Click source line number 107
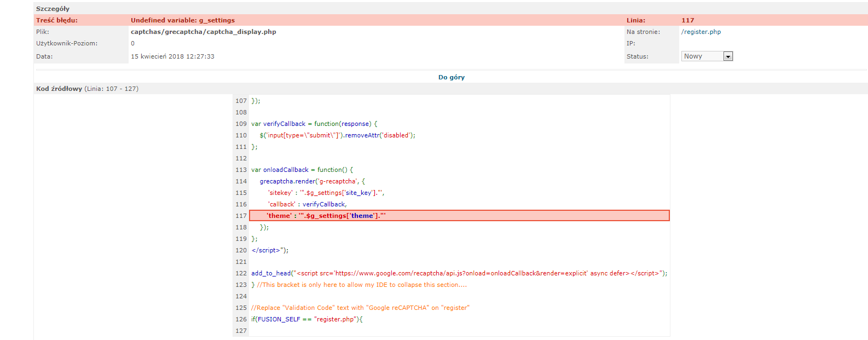This screenshot has width=868, height=340. 241,101
